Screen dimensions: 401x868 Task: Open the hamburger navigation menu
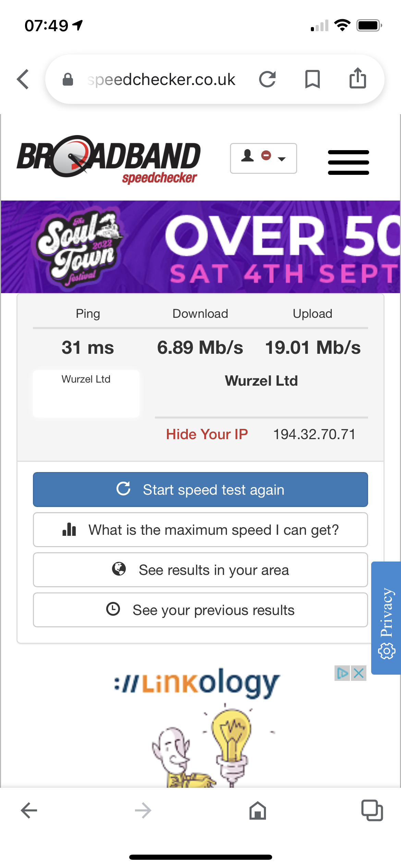coord(348,162)
